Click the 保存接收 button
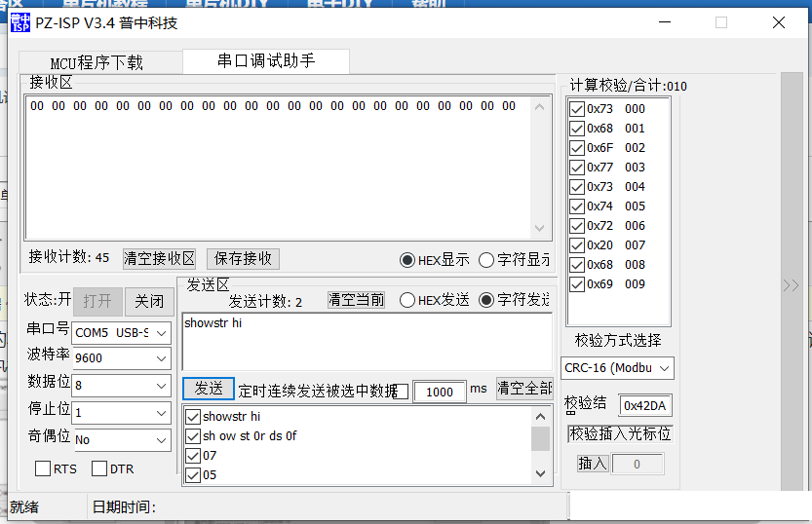 pyautogui.click(x=243, y=259)
